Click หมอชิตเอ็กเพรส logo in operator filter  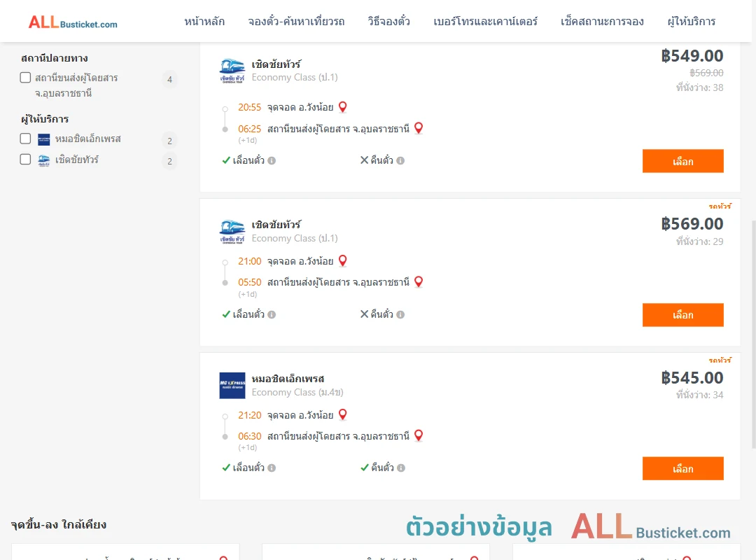(x=44, y=139)
